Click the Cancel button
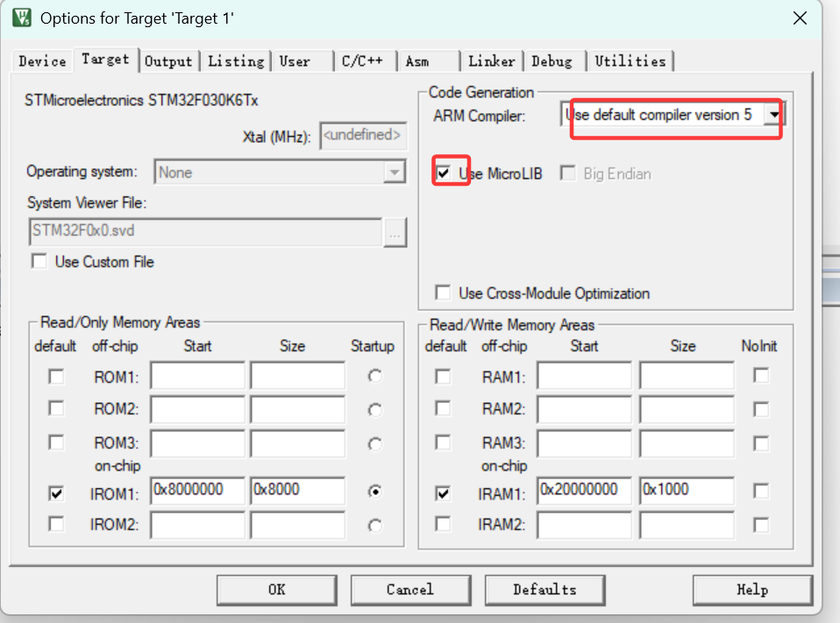The height and width of the screenshot is (623, 840). click(411, 590)
